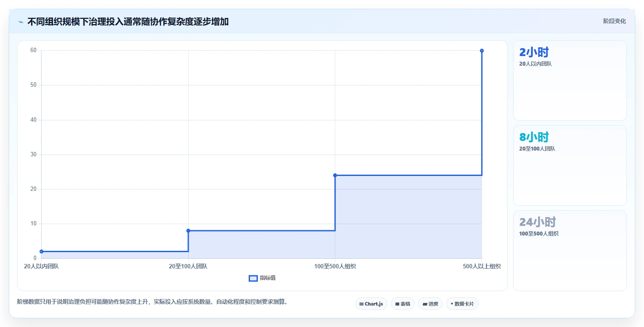Click the y-axis value 40

33,120
